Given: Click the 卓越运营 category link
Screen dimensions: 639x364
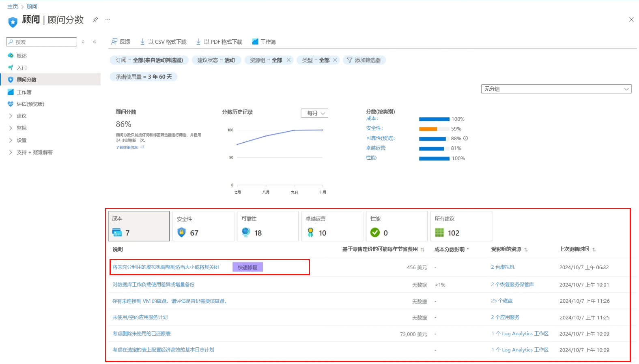Looking at the screenshot, I should pos(376,148).
